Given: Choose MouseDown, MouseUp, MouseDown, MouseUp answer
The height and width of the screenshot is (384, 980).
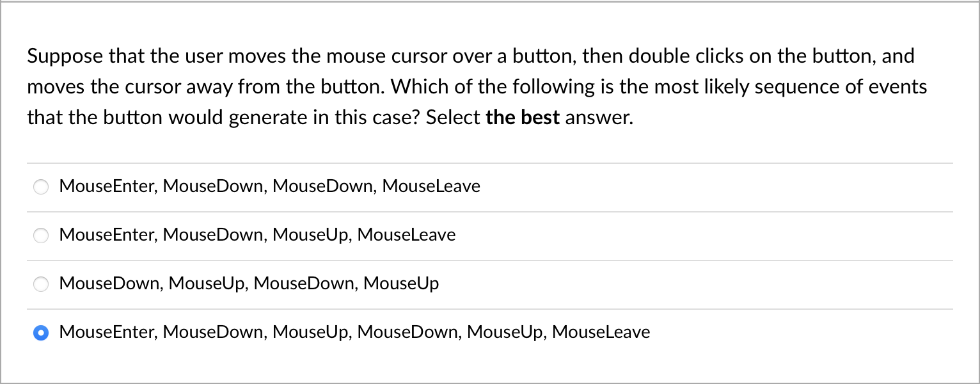Looking at the screenshot, I should coord(41,284).
